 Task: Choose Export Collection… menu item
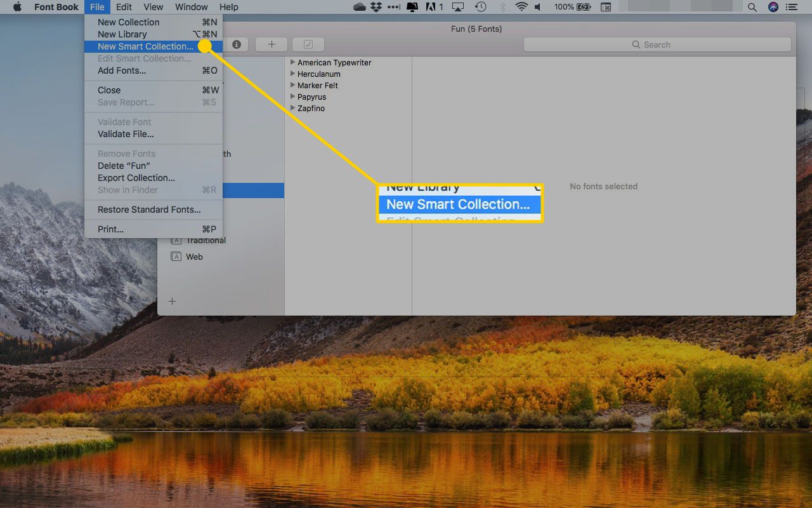[154, 178]
